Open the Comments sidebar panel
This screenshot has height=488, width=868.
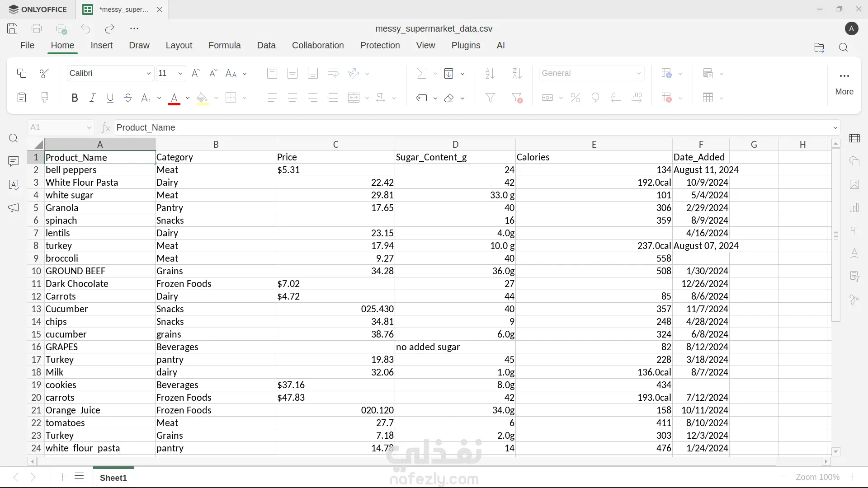coord(14,161)
